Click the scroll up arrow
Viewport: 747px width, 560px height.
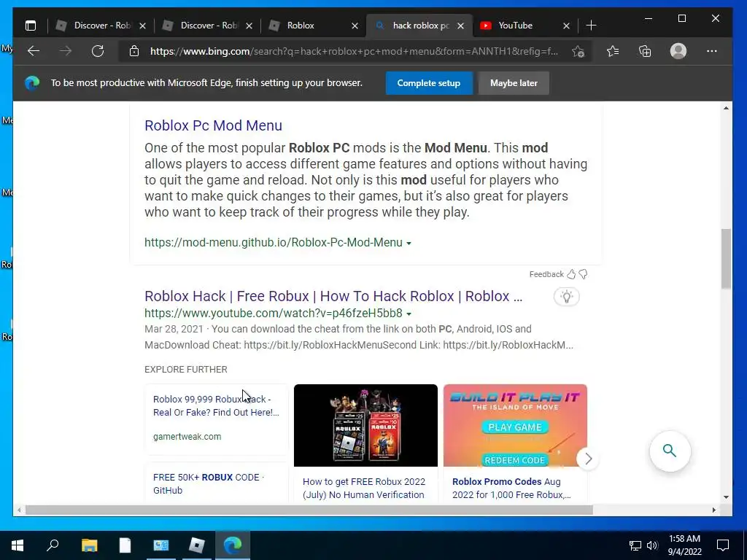726,108
